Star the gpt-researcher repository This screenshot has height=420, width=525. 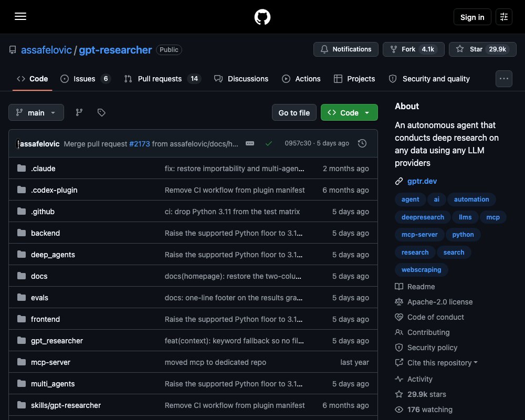(x=482, y=49)
